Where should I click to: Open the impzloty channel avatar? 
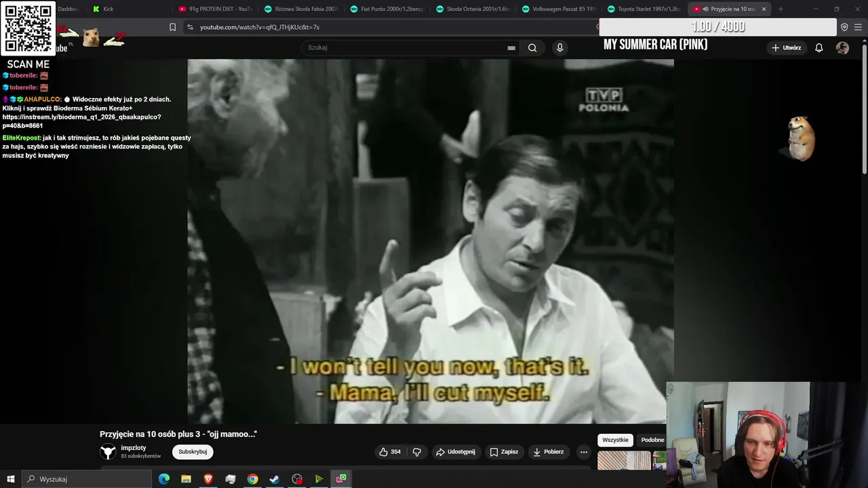click(108, 452)
